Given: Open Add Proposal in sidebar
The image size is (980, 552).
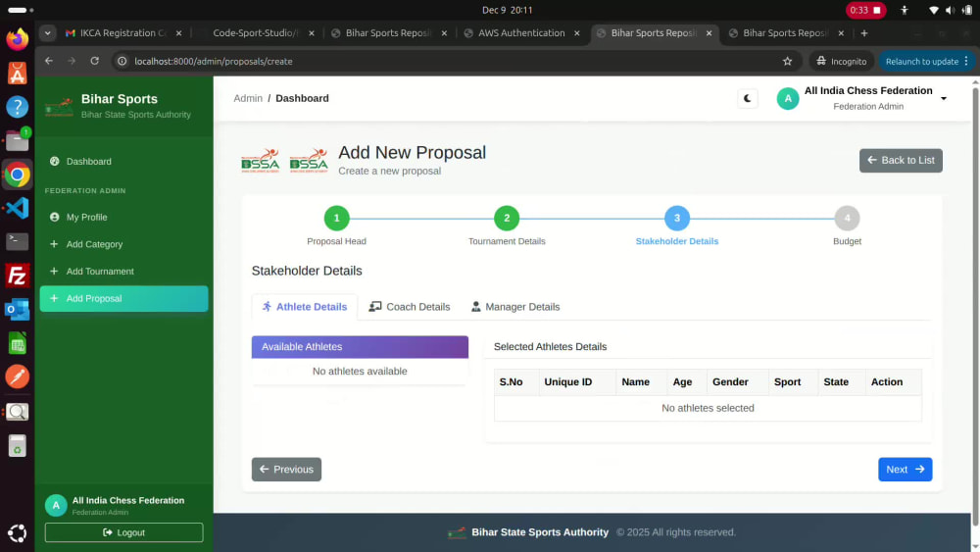Looking at the screenshot, I should [x=123, y=299].
